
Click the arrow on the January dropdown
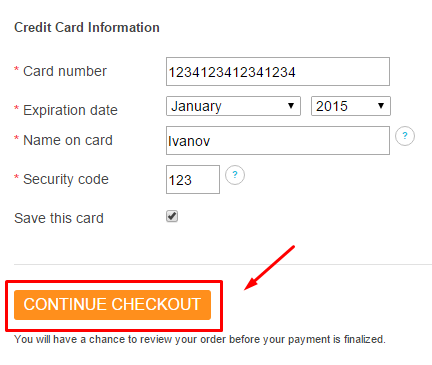(291, 106)
